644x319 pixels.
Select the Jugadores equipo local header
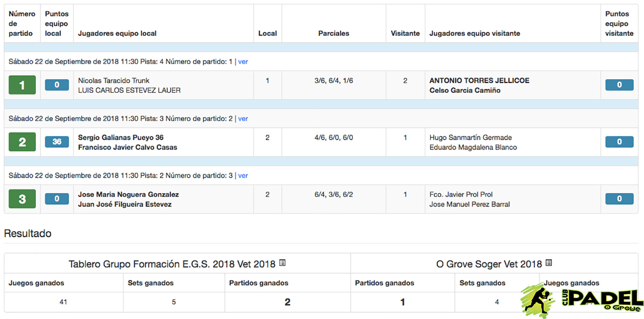click(117, 33)
